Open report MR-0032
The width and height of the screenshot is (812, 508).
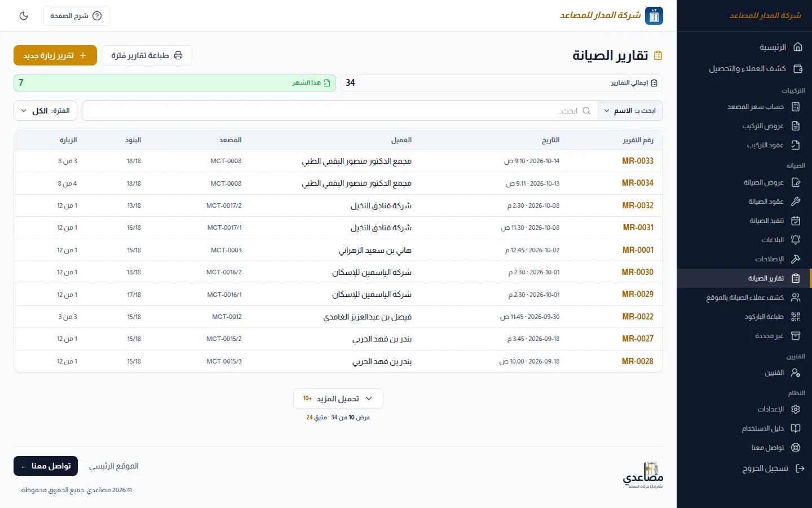pyautogui.click(x=638, y=205)
